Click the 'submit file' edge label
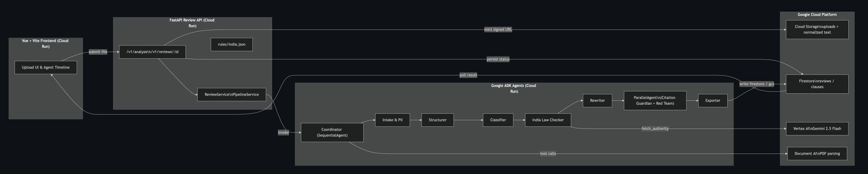 click(98, 52)
